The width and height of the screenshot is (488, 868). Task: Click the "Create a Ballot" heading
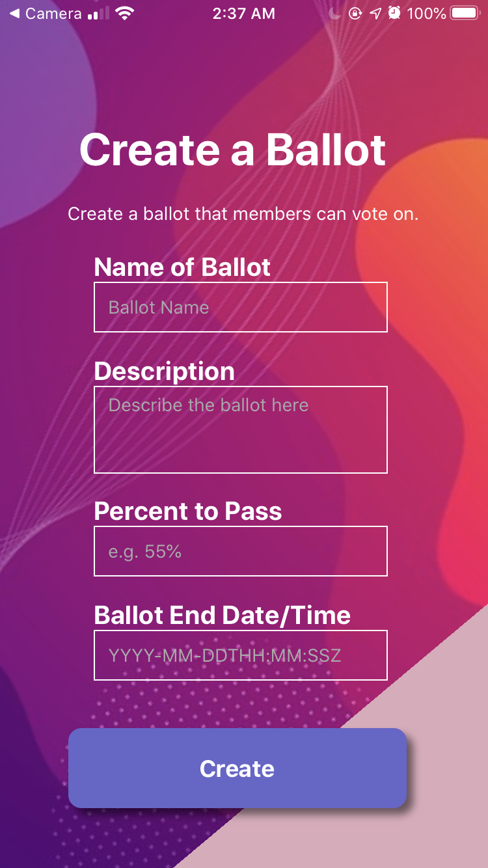pyautogui.click(x=233, y=150)
